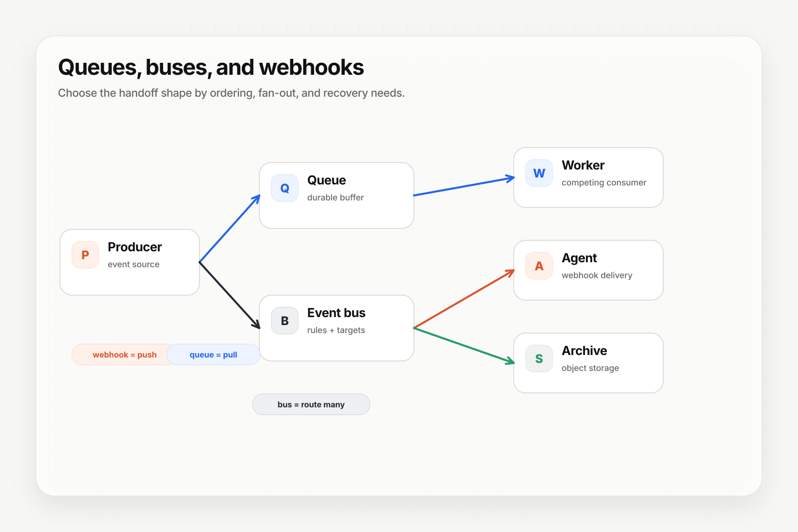This screenshot has width=798, height=532.
Task: Click the 'webhook delivery' subtitle
Action: 597,275
